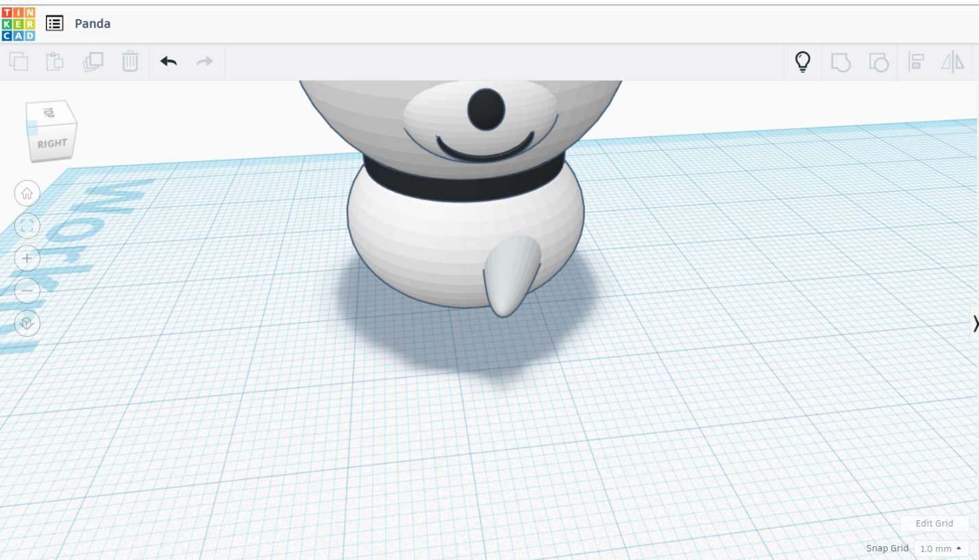This screenshot has height=560, width=979.
Task: Go to Home view
Action: pos(27,194)
